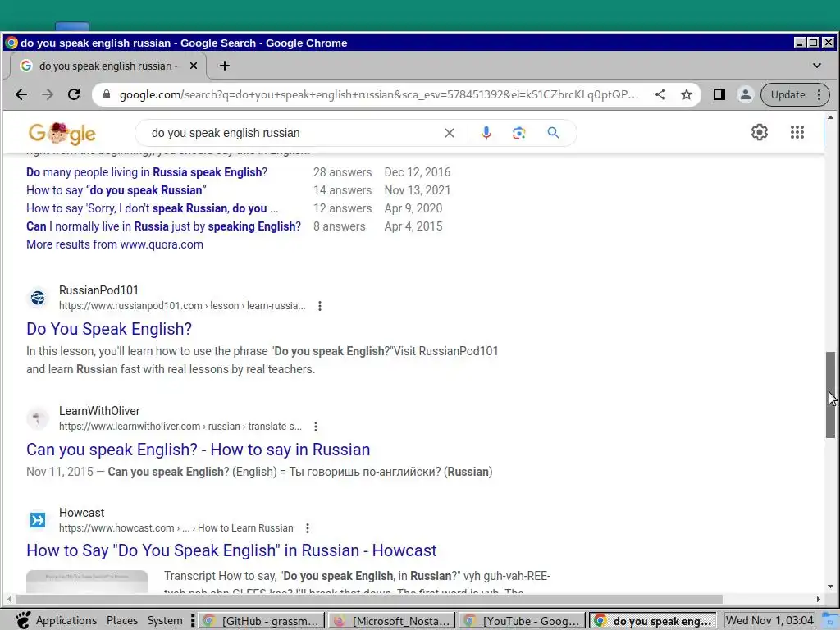
Task: Share this page via the share icon
Action: point(660,95)
